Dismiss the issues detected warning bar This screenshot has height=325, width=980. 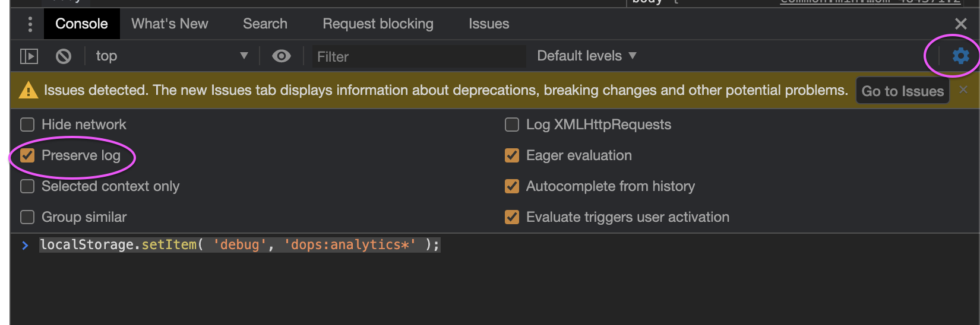tap(963, 90)
